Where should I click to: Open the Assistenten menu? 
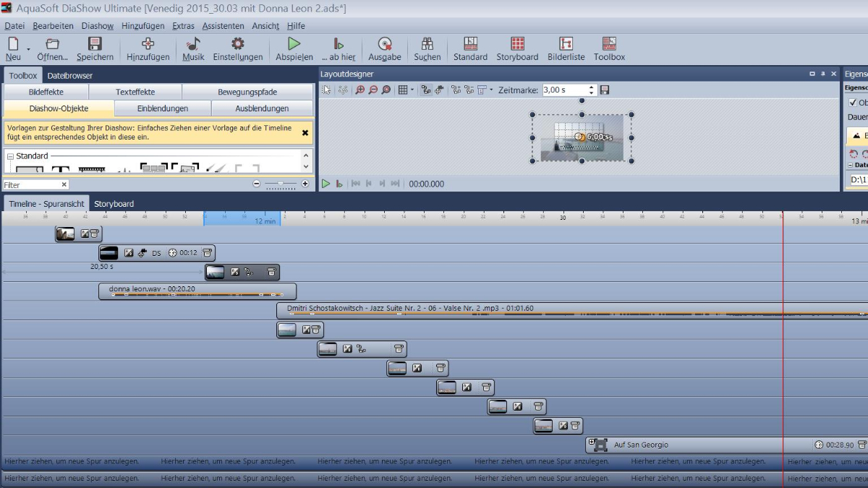(x=223, y=25)
